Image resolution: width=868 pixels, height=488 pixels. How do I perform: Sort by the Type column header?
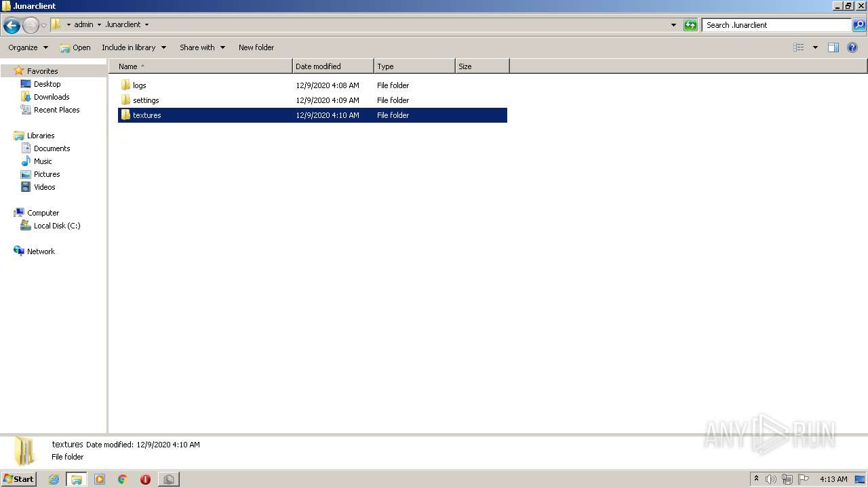click(x=414, y=66)
